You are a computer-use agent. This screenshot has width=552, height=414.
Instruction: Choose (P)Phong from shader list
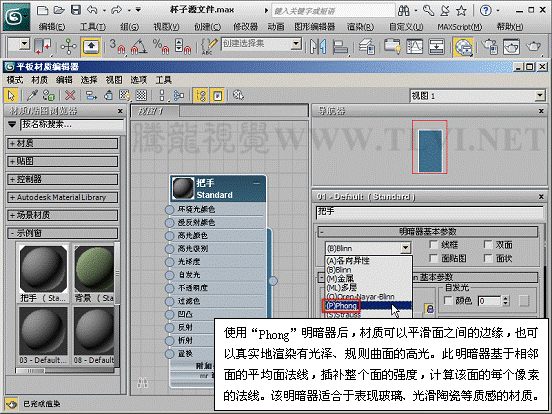point(367,306)
